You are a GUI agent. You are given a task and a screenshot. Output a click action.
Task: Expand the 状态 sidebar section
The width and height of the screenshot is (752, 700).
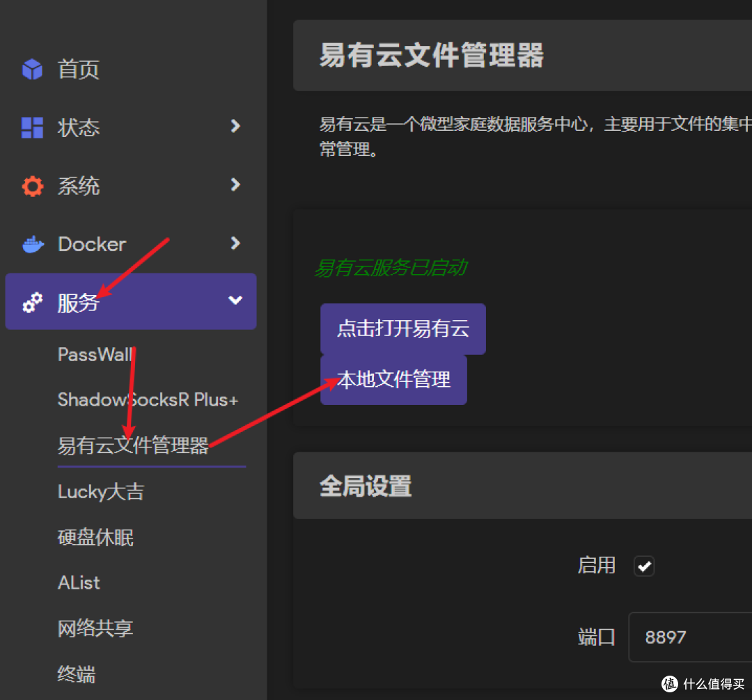[235, 127]
